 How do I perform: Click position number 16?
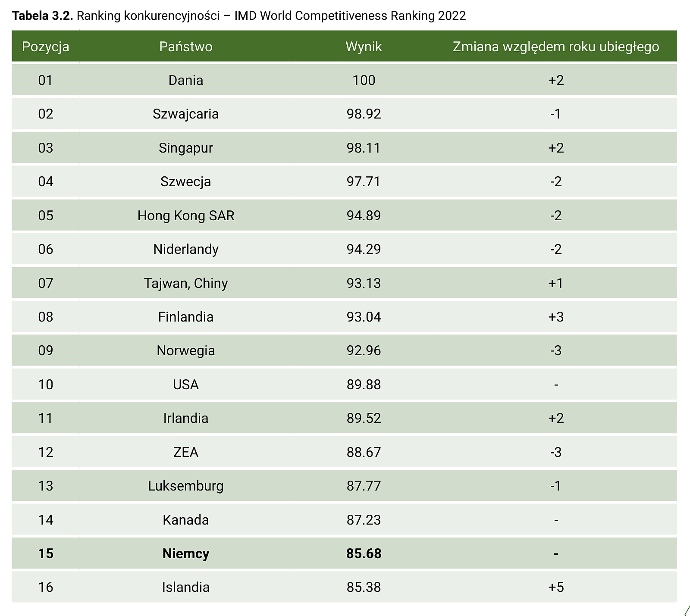(46, 587)
